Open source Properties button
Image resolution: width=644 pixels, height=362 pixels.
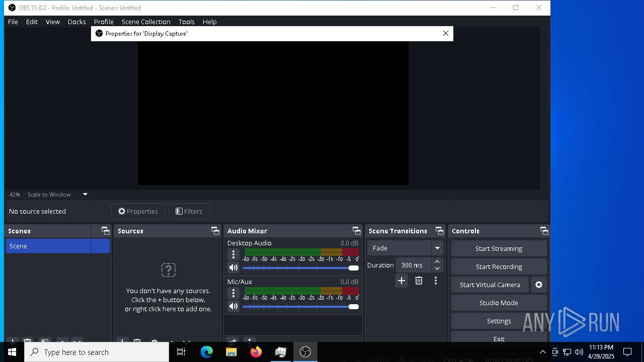138,211
